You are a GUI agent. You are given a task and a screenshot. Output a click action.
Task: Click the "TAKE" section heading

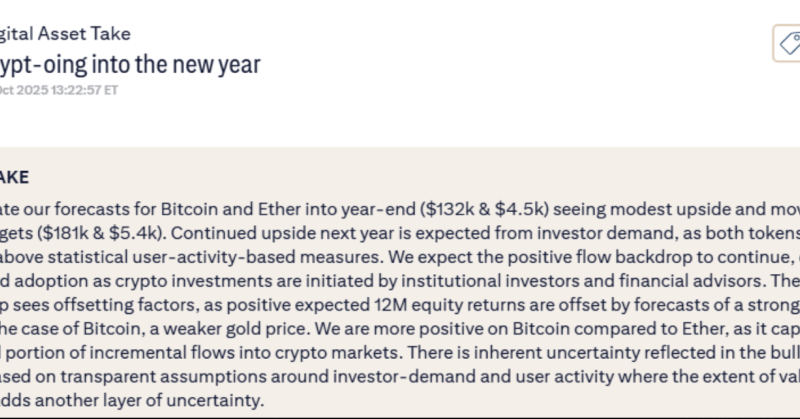14,177
